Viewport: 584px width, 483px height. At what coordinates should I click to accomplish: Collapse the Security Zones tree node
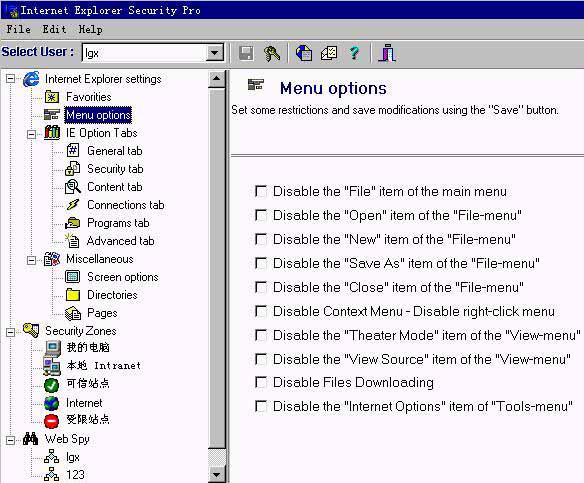coord(11,331)
